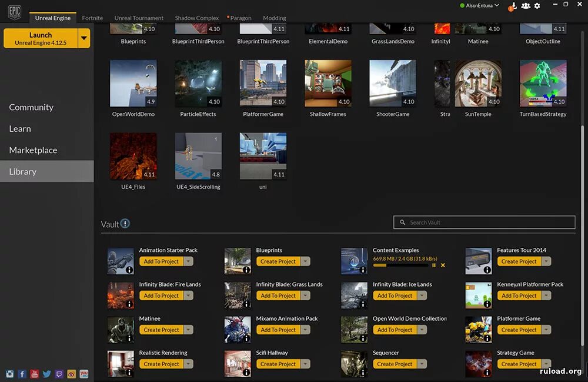The height and width of the screenshot is (382, 588).
Task: Click the Epic Games logo
Action: (x=15, y=12)
